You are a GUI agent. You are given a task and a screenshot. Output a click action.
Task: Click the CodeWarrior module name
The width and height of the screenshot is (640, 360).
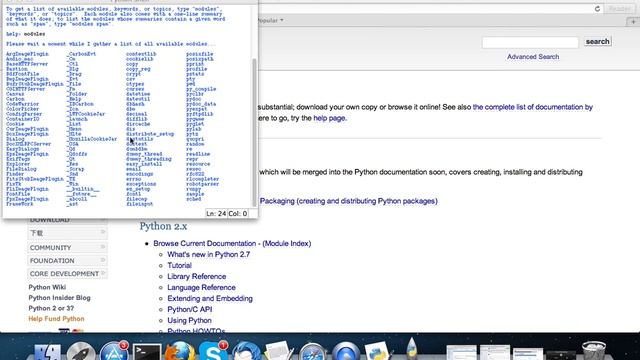[22, 104]
